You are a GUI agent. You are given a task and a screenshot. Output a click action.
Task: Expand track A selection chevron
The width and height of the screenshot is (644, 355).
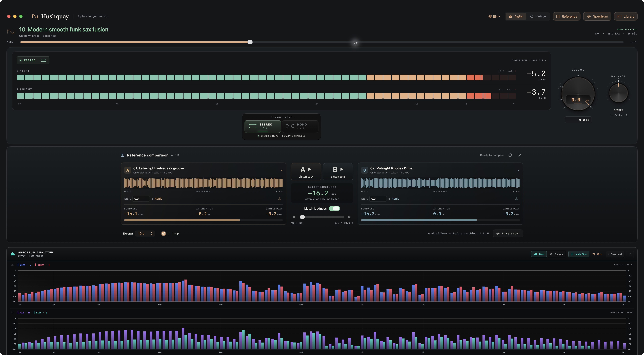tap(281, 170)
